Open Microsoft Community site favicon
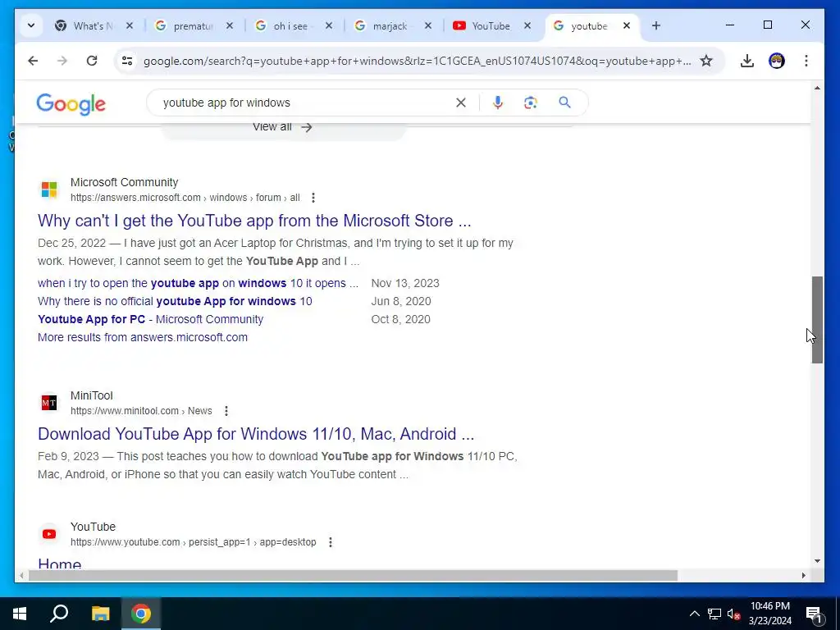This screenshot has height=630, width=840. coord(49,189)
